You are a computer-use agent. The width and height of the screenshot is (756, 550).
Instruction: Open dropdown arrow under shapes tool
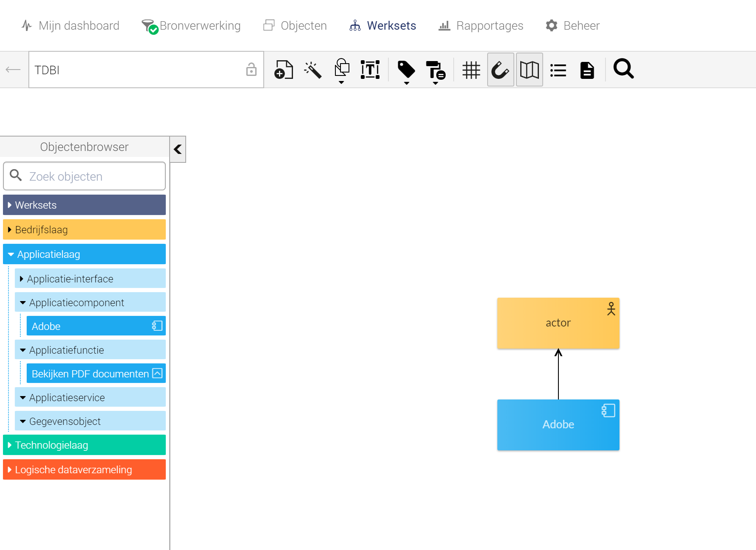pos(341,83)
